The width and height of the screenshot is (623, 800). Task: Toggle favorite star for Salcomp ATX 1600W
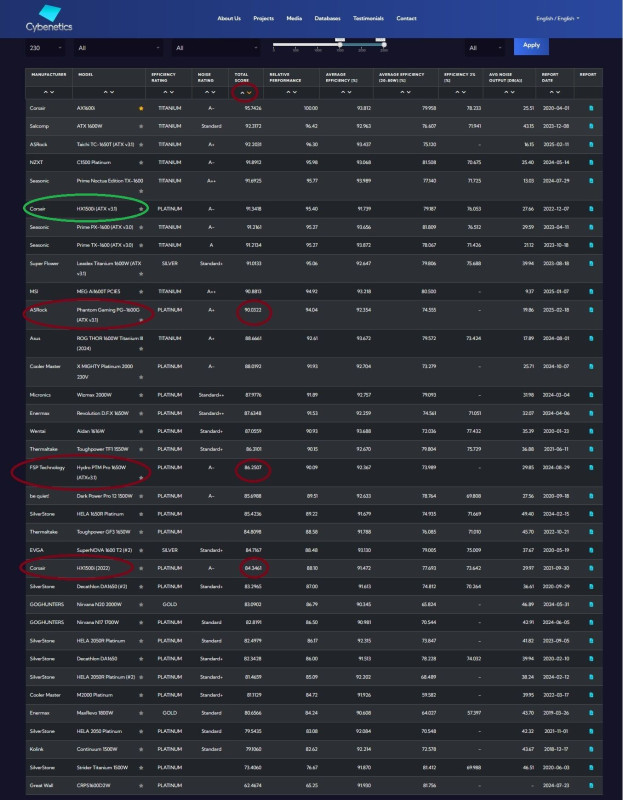141,126
